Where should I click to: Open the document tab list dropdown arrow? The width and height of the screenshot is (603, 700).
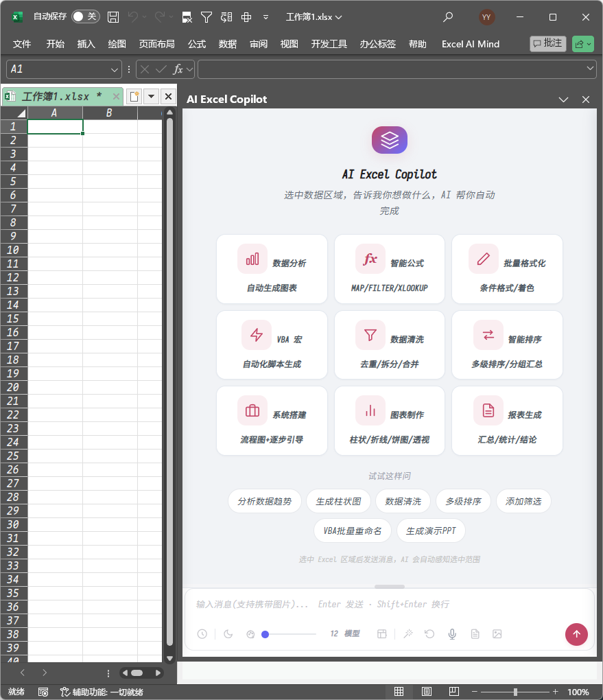click(x=152, y=97)
